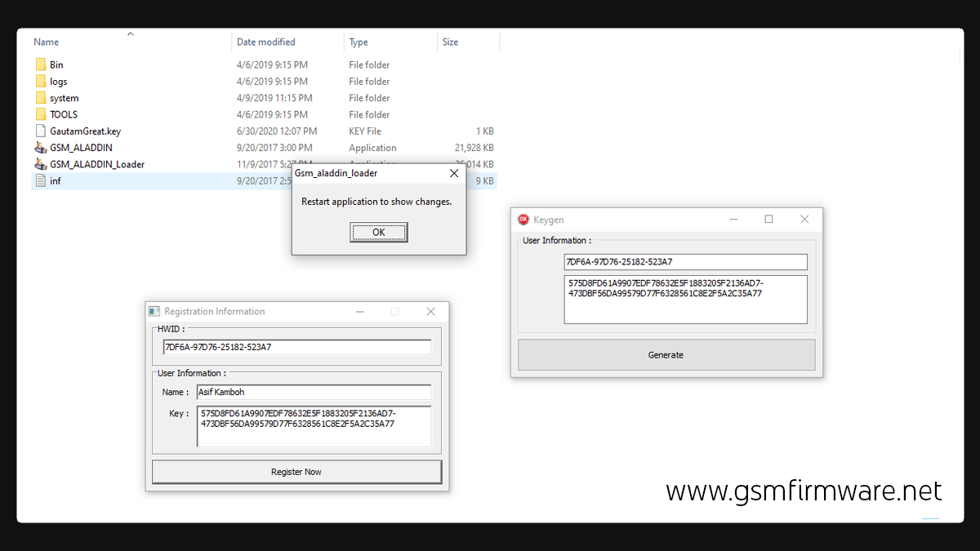Close the Gsm_aladdin_loader message dialog
The height and width of the screenshot is (551, 980).
tap(454, 173)
